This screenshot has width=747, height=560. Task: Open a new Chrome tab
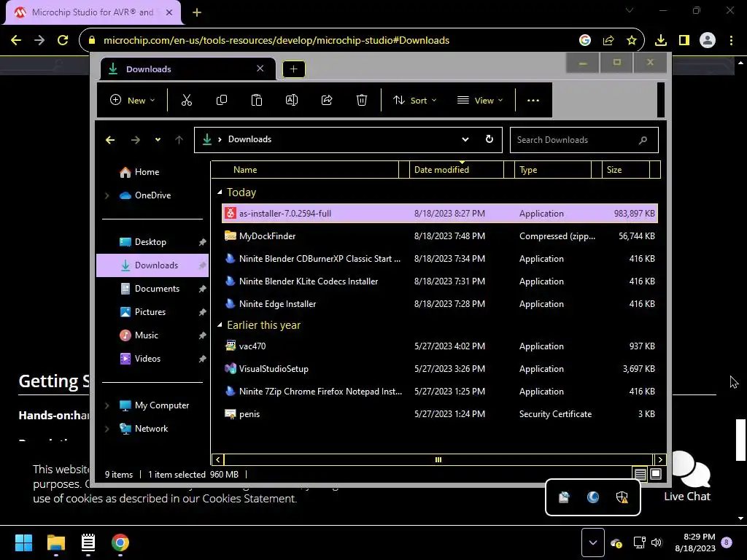click(x=197, y=12)
